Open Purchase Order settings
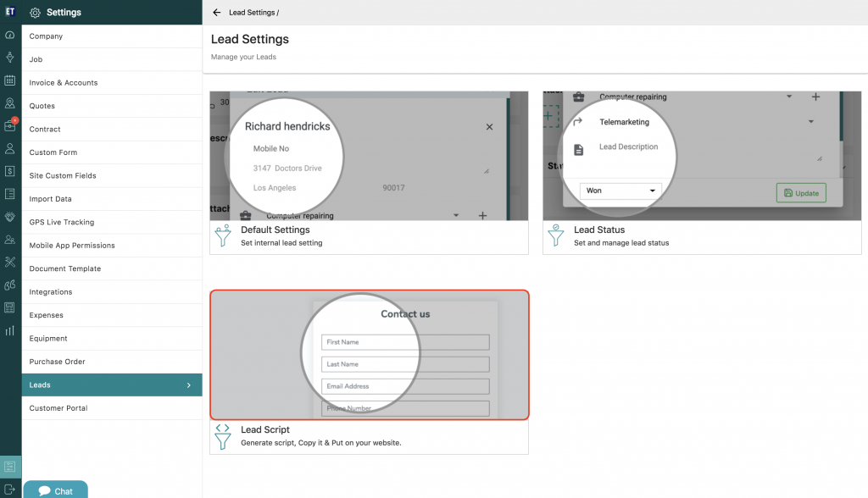The width and height of the screenshot is (868, 498). [112, 362]
